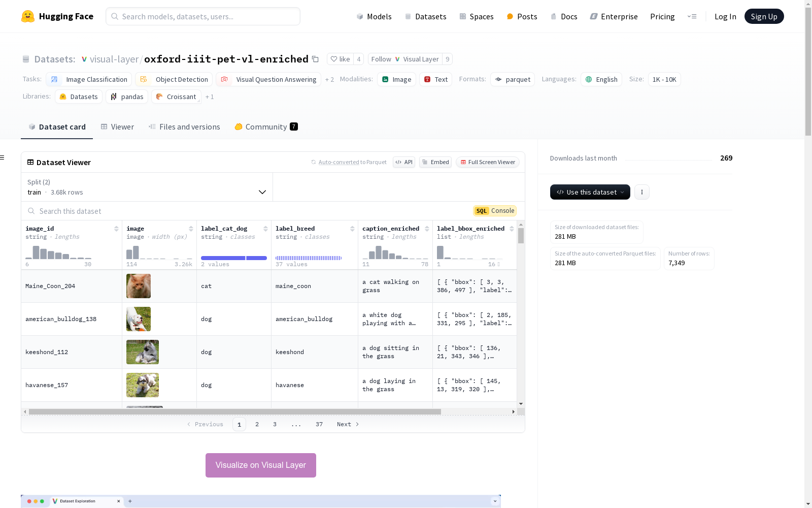Screen dimensions: 812x508
Task: Expand the Use this dataset dropdown
Action: (x=590, y=192)
